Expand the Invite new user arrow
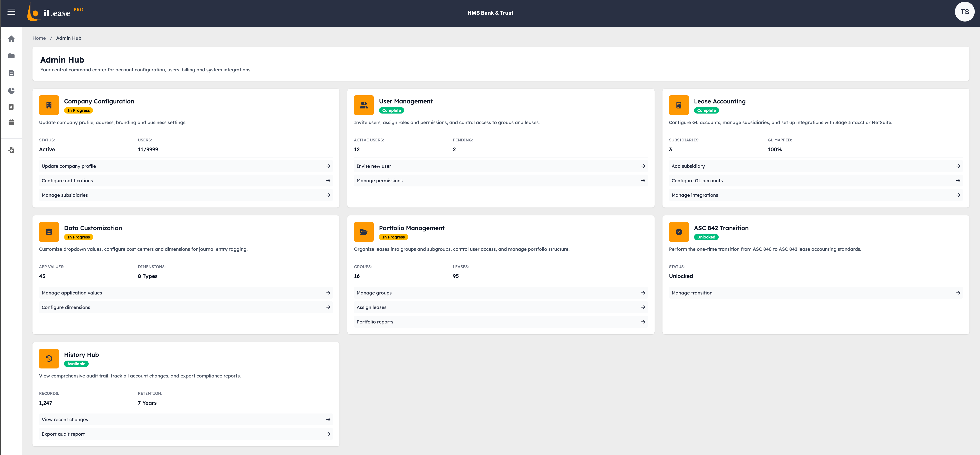Viewport: 980px width, 455px height. (x=643, y=166)
